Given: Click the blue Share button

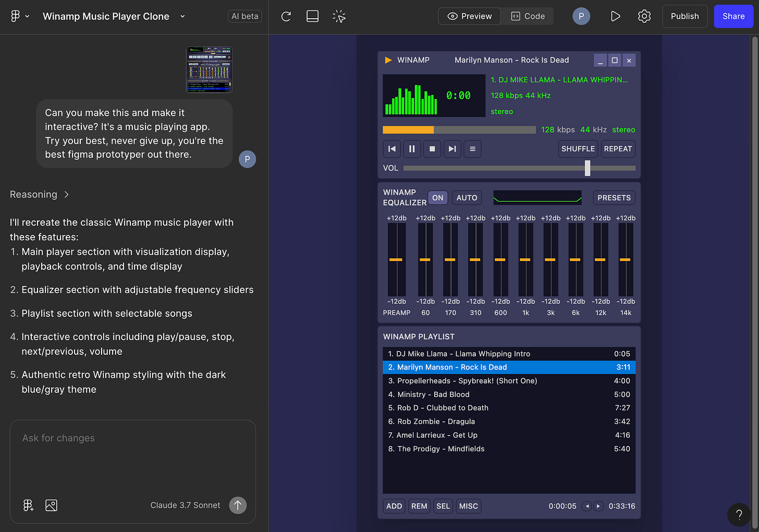Looking at the screenshot, I should click(x=733, y=16).
